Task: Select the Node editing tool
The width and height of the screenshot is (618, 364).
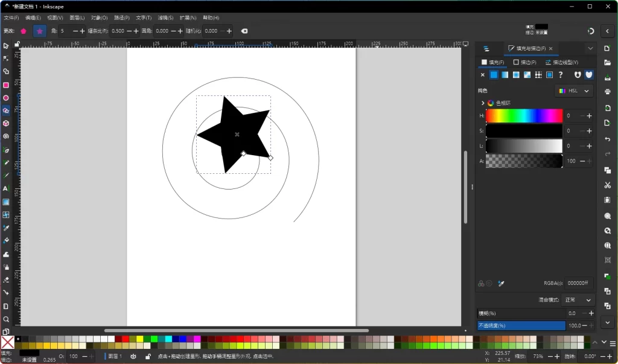Action: coord(6,58)
